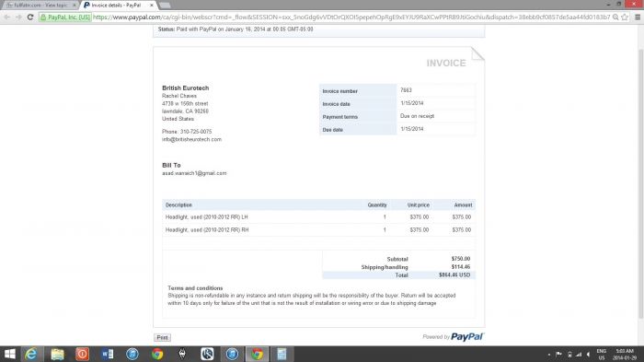Click the volume speaker icon in system tray
Viewport: 644px width, 362px height.
[588, 355]
